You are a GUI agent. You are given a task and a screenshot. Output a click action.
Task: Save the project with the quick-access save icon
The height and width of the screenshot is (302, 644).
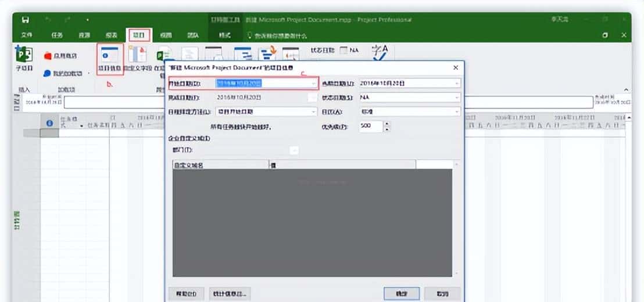(x=26, y=20)
